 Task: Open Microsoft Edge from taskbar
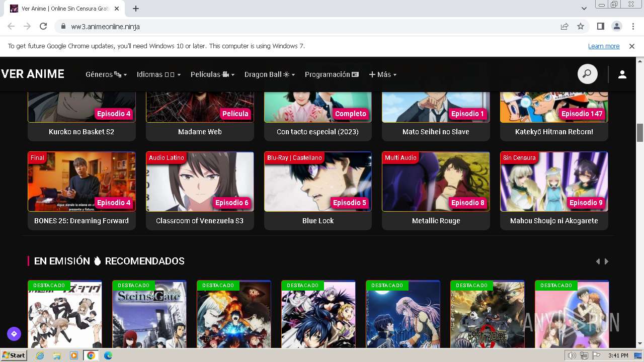[x=108, y=355]
